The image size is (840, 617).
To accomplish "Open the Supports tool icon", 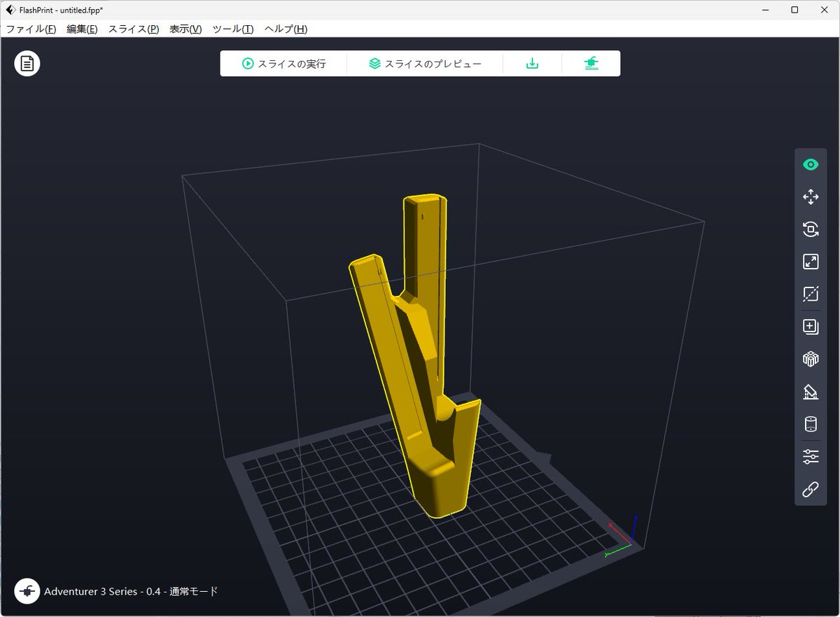I will (811, 392).
